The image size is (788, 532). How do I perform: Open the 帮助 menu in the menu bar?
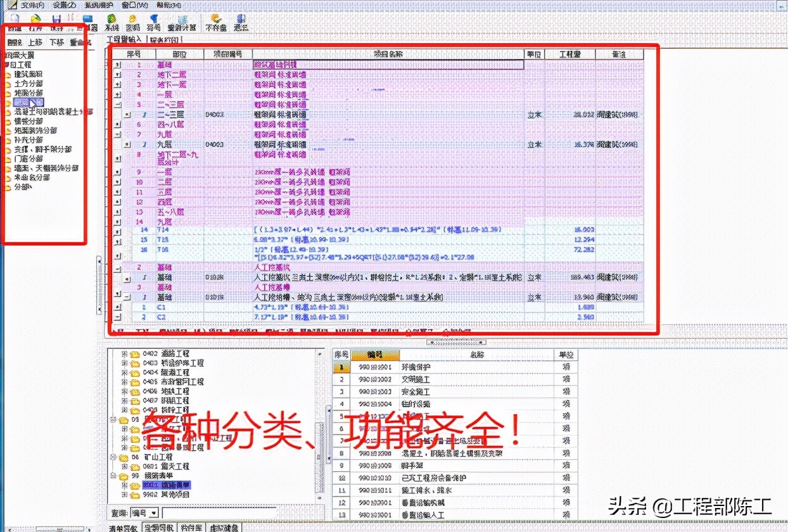pyautogui.click(x=170, y=6)
